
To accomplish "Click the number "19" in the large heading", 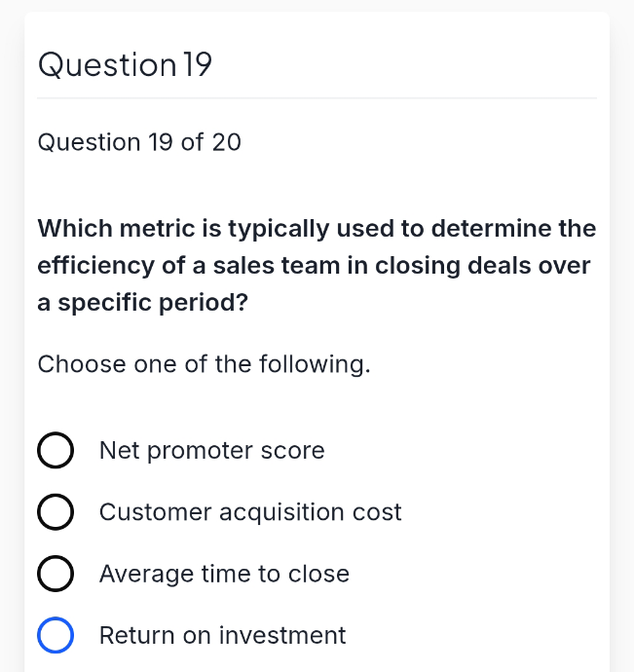I will click(x=198, y=64).
